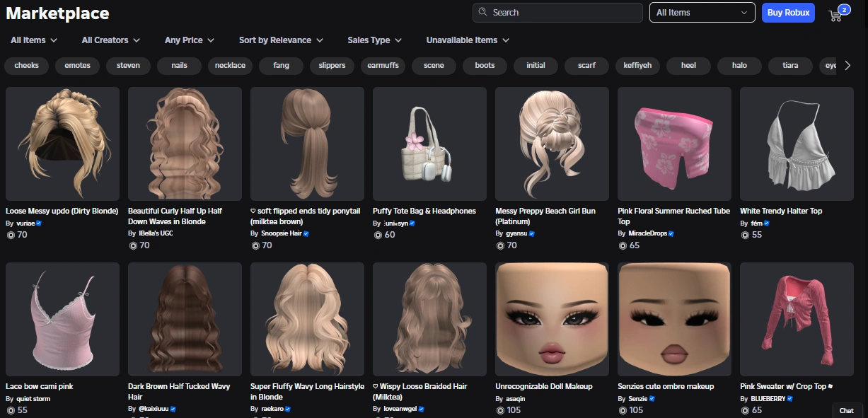Click into the Search field

tap(557, 13)
